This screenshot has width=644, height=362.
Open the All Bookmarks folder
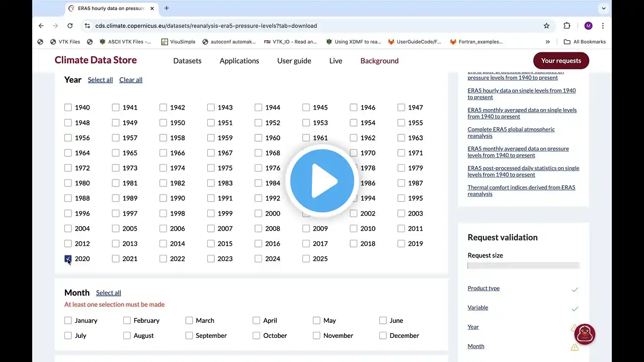tap(585, 42)
